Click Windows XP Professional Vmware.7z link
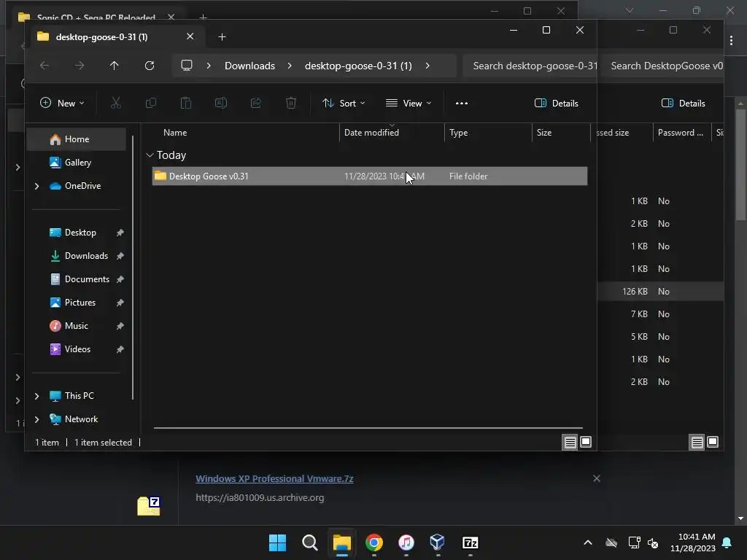This screenshot has height=560, width=747. [274, 478]
